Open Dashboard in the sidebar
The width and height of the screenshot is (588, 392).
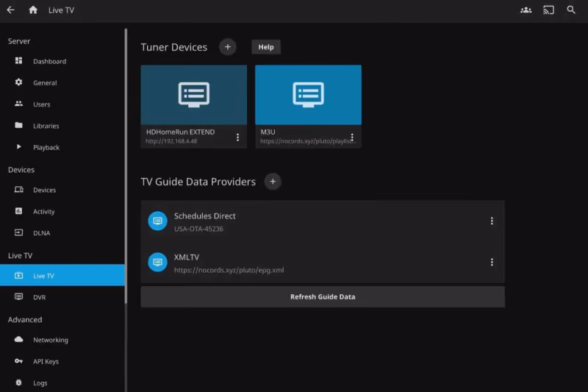point(62,61)
